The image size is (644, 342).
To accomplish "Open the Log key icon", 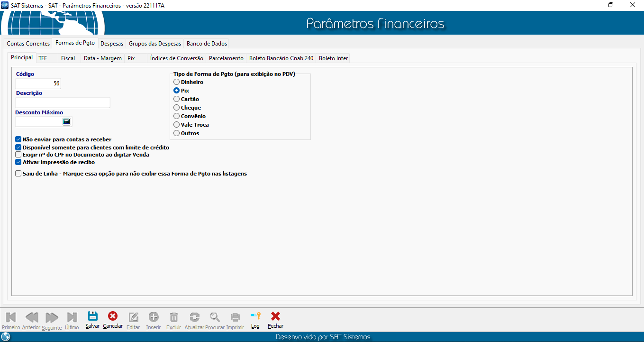I will tap(255, 316).
